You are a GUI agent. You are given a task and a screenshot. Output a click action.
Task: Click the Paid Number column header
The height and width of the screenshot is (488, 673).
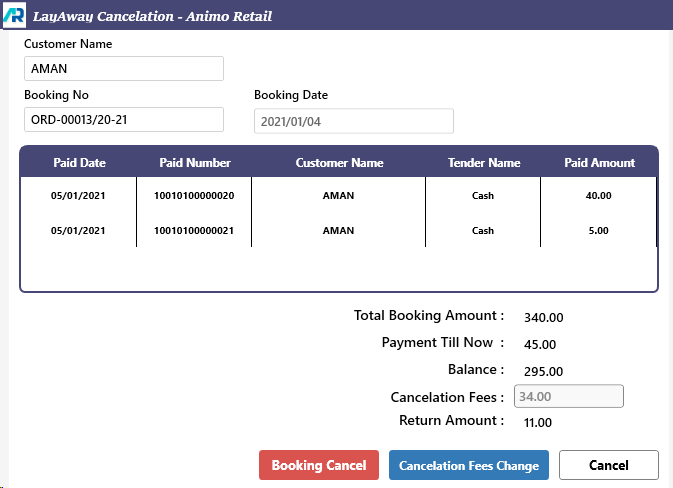tap(194, 163)
